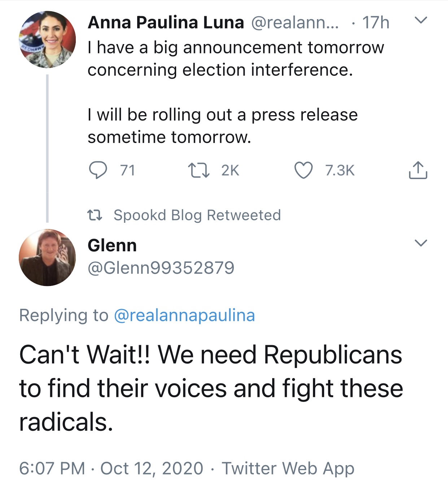Click the Glenn display name
Viewport: 448px width, 490px height.
point(112,246)
